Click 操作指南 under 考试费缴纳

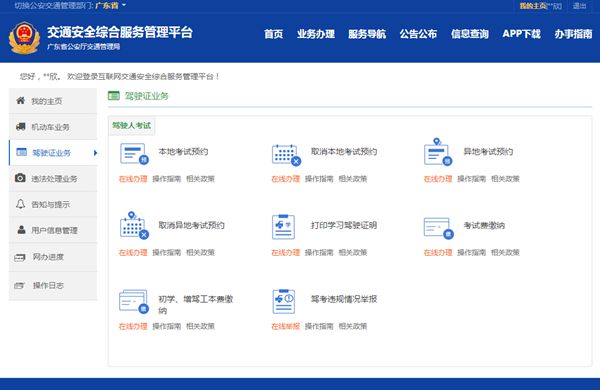point(471,253)
